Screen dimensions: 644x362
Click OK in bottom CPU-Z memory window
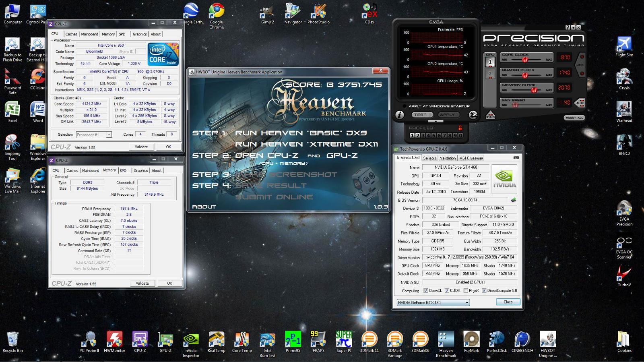pos(169,283)
